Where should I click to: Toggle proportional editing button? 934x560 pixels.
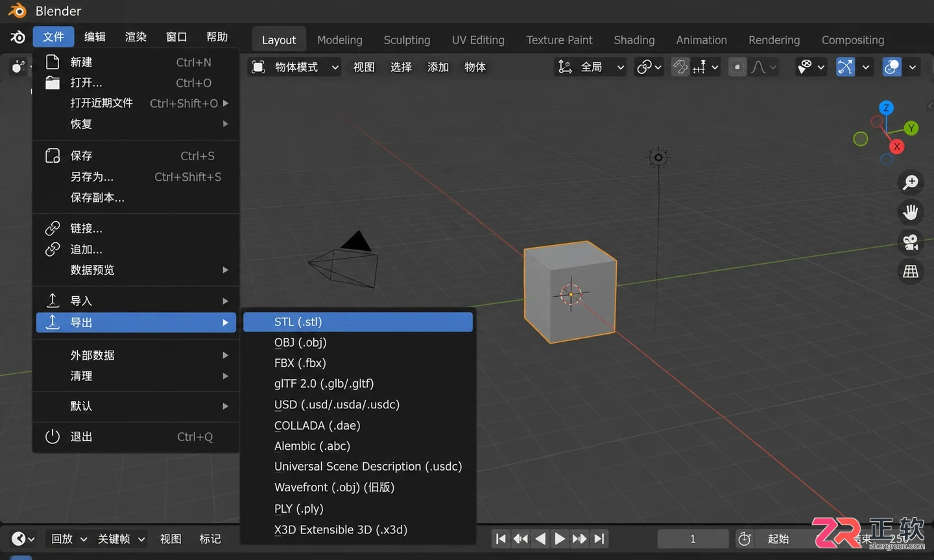[x=737, y=67]
